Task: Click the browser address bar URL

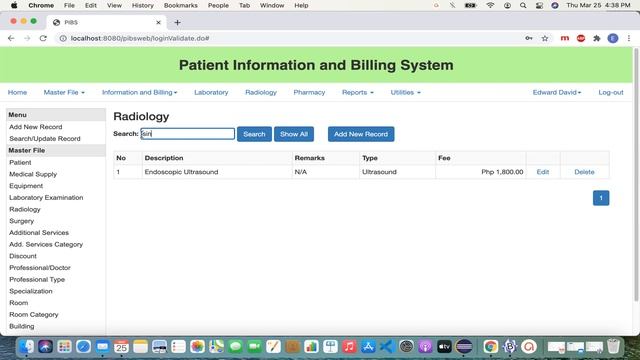Action: click(140, 38)
